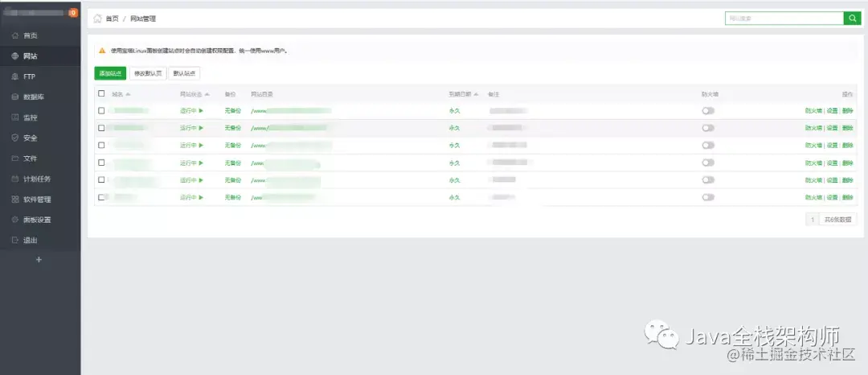
Task: Click 防火墙 action link in fourth row
Action: 813,163
